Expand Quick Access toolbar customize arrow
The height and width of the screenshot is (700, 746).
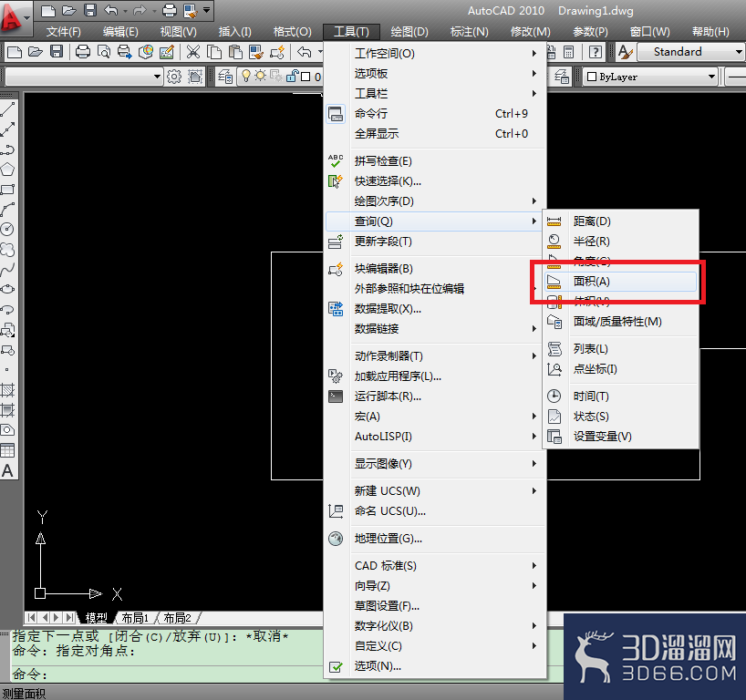[x=206, y=10]
